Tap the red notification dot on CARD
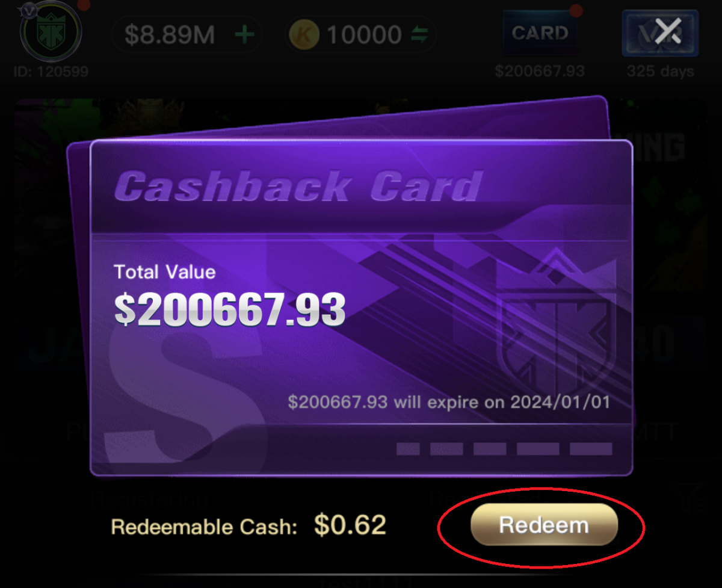The width and height of the screenshot is (722, 588). [x=576, y=10]
